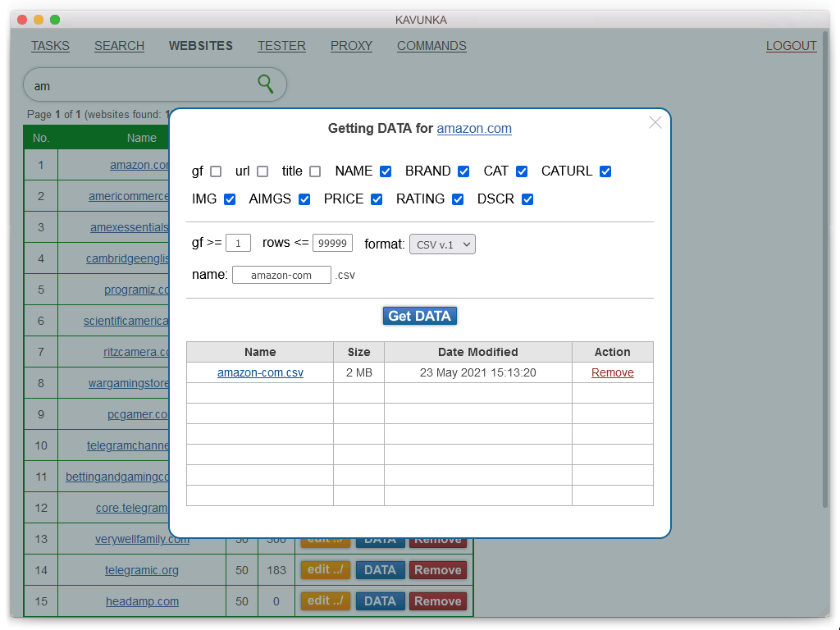Open the COMMANDS page
840x630 pixels.
431,46
